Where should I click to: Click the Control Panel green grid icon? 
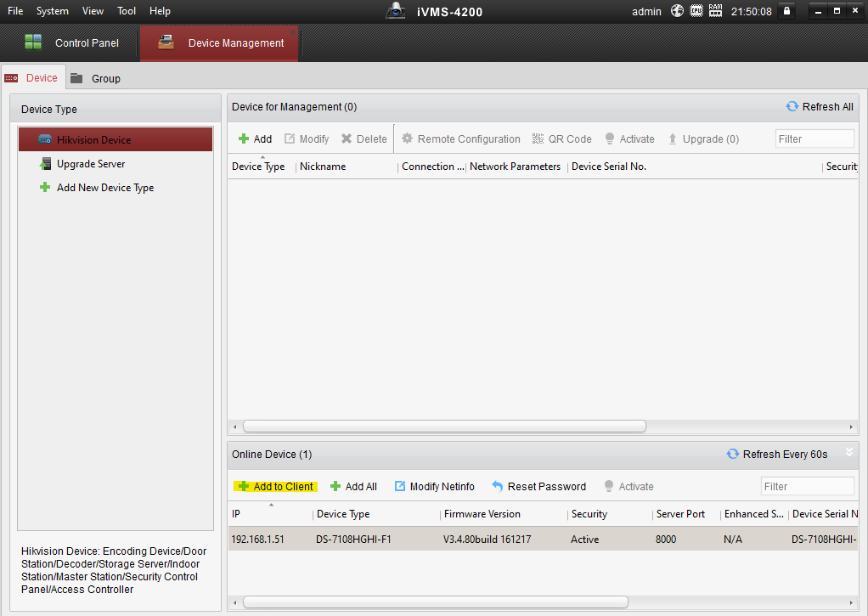33,42
